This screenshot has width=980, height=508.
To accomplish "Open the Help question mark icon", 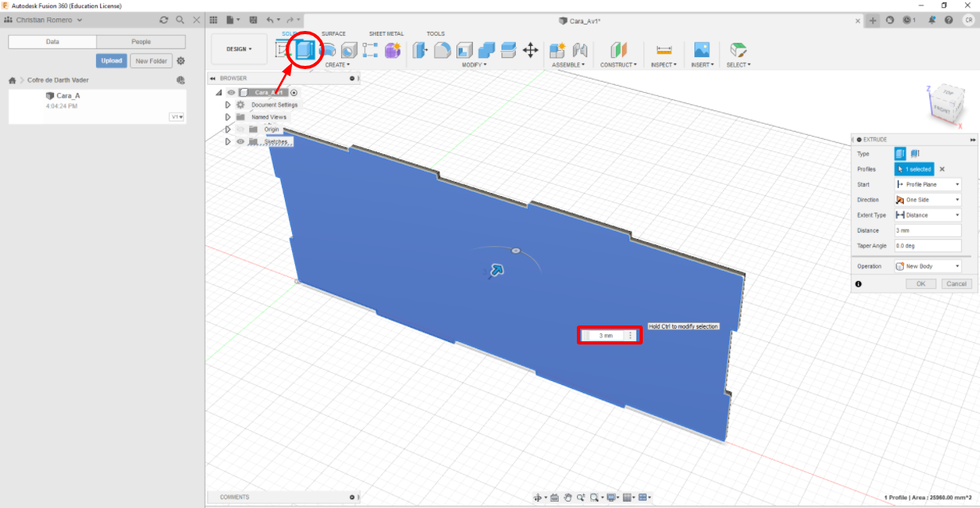I will [949, 21].
